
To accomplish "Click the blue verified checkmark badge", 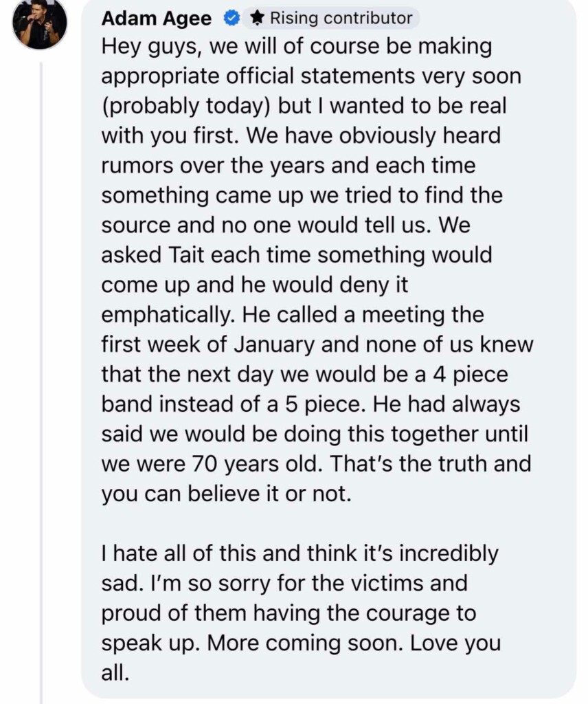I will coord(231,19).
